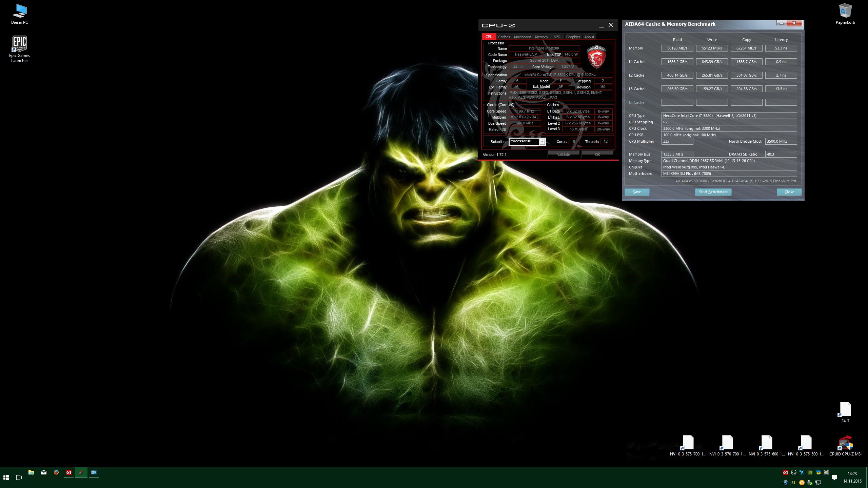Click the DRAM:FSB Ratio 40:3 field
Image resolution: width=868 pixels, height=488 pixels.
pyautogui.click(x=781, y=154)
